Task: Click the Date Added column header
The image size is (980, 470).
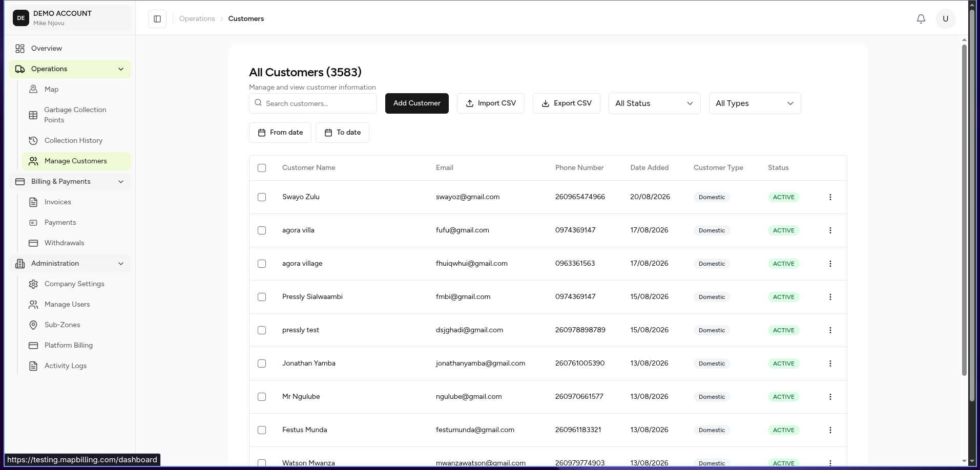Action: coord(650,168)
